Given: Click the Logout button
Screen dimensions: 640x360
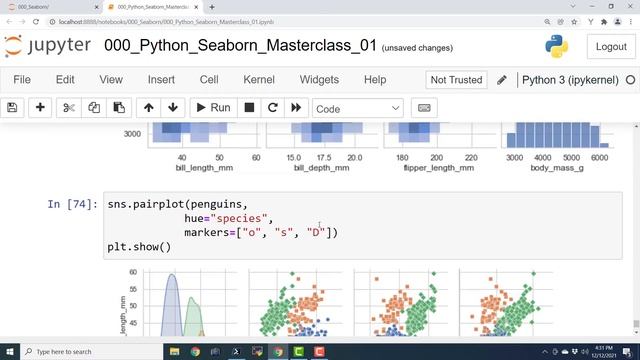Looking at the screenshot, I should [611, 47].
